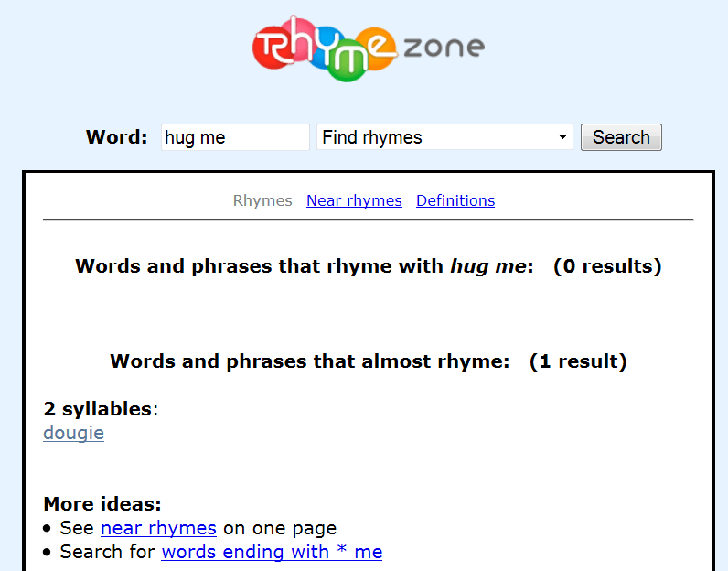The image size is (728, 571).
Task: Click the RhymeZone logo
Action: click(369, 48)
